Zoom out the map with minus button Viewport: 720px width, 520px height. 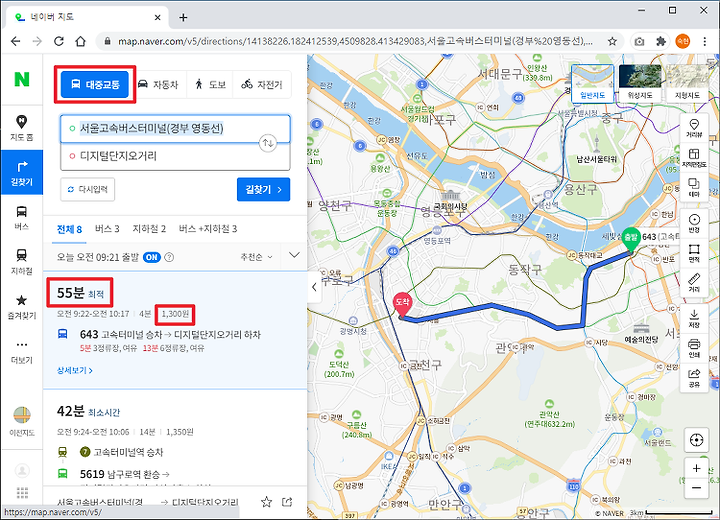[696, 488]
